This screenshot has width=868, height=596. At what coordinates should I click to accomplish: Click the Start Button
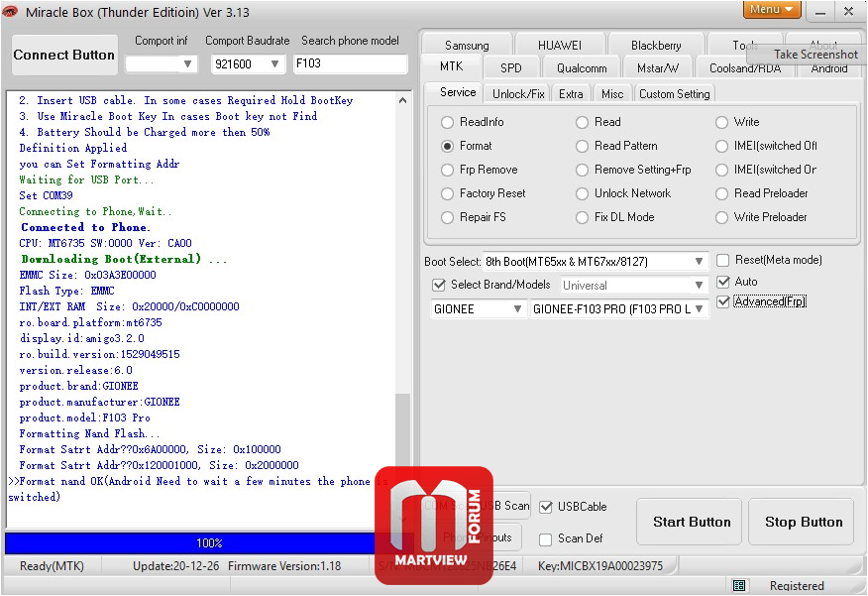click(x=690, y=522)
